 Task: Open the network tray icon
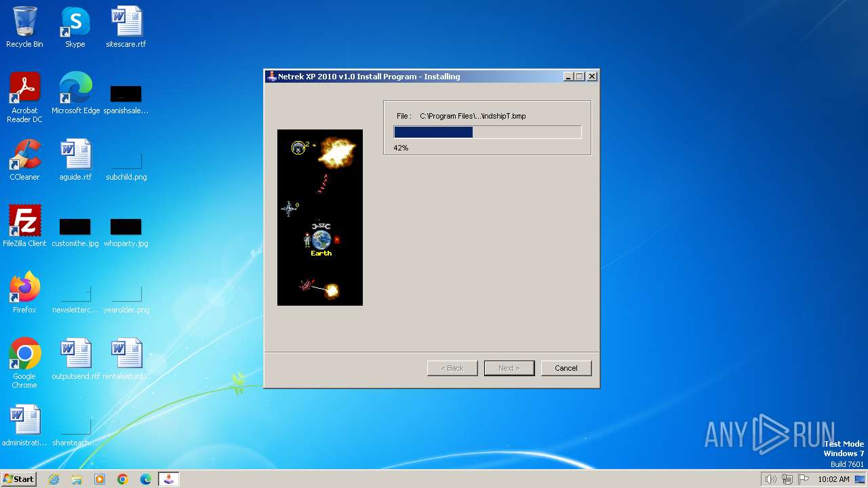pos(787,479)
